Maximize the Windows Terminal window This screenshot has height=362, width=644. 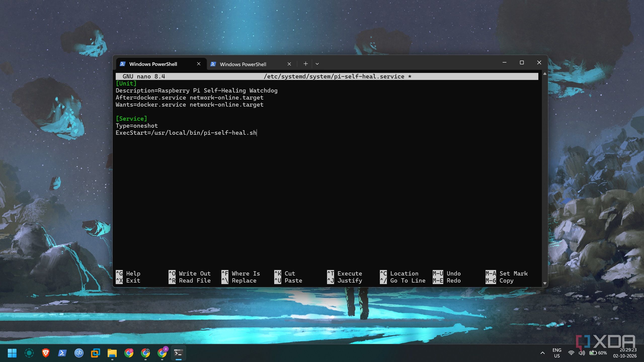point(522,63)
